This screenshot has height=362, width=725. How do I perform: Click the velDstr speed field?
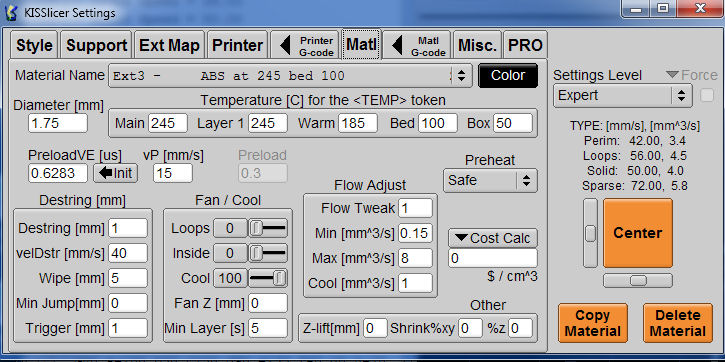click(x=128, y=253)
